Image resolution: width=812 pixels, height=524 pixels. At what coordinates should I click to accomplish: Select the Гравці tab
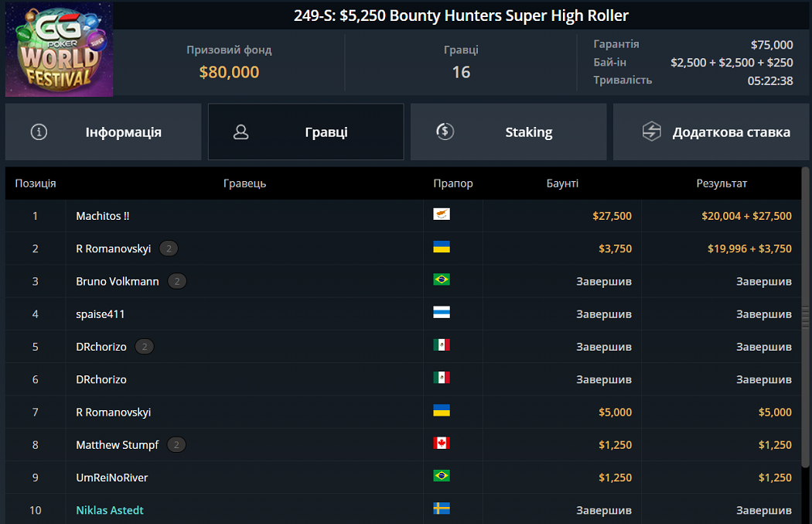tap(305, 132)
